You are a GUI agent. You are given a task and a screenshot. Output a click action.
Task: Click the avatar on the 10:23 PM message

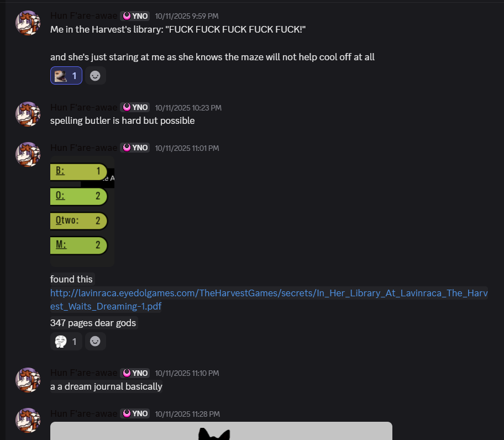[x=28, y=114]
